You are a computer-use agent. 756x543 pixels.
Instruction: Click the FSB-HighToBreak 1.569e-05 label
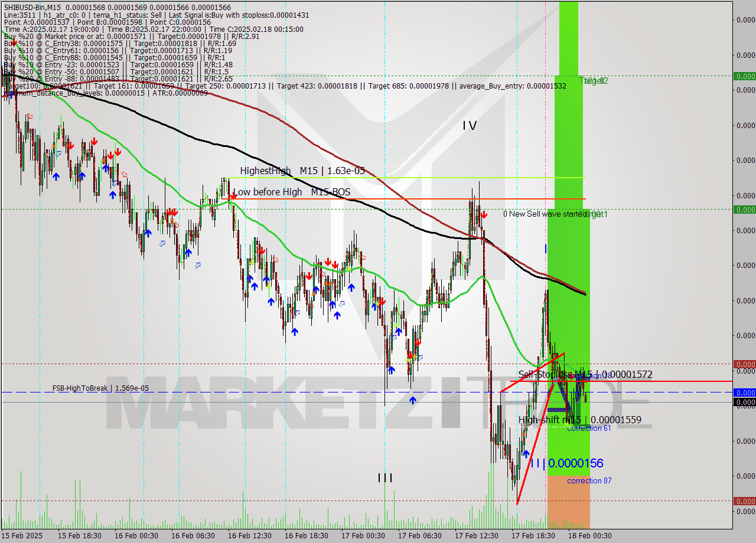100,388
